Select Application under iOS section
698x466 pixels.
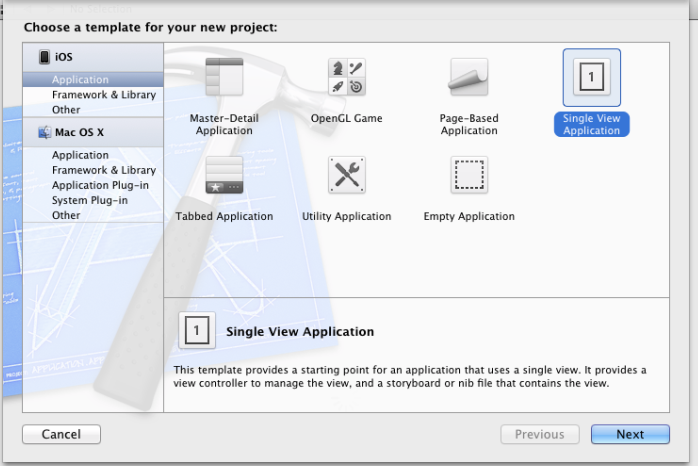coord(93,80)
